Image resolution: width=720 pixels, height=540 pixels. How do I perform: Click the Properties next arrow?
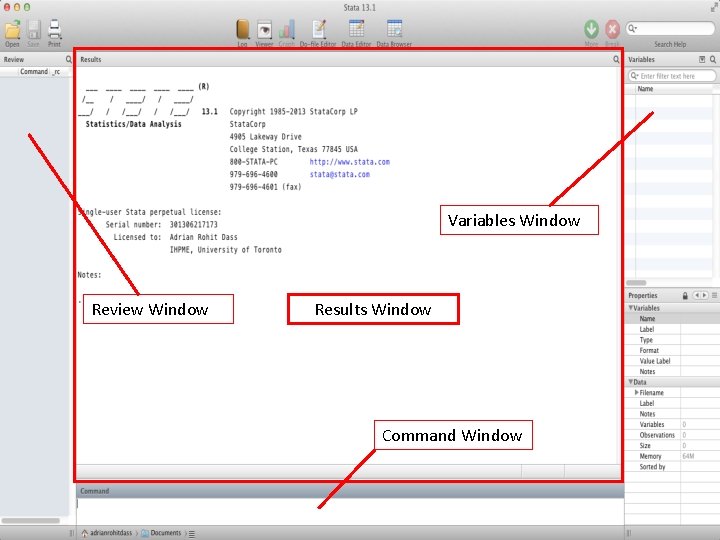[704, 295]
